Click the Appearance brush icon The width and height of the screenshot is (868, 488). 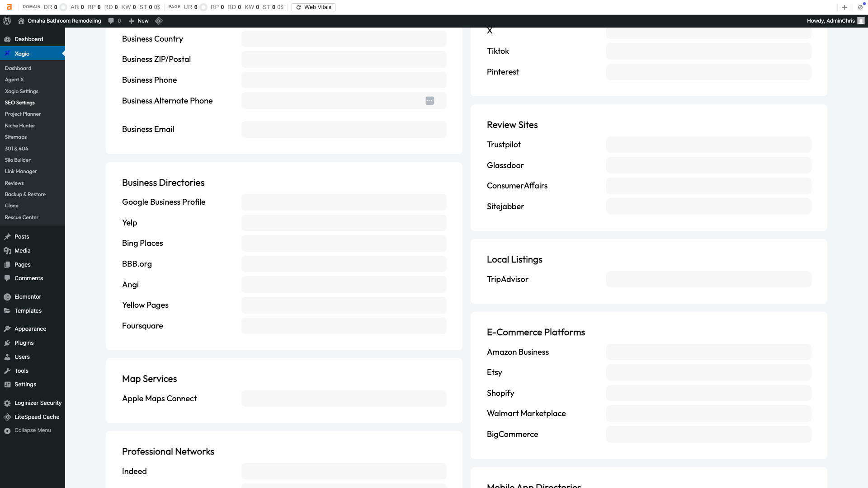point(7,329)
